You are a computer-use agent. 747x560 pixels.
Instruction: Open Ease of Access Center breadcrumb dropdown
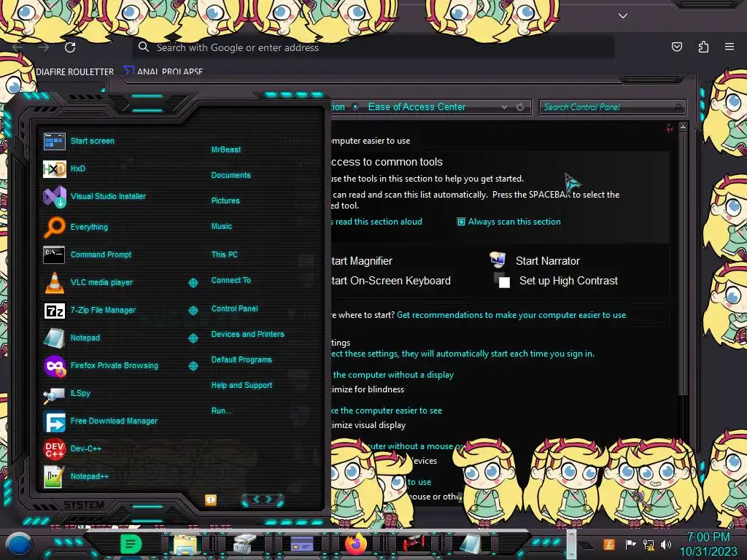click(504, 107)
